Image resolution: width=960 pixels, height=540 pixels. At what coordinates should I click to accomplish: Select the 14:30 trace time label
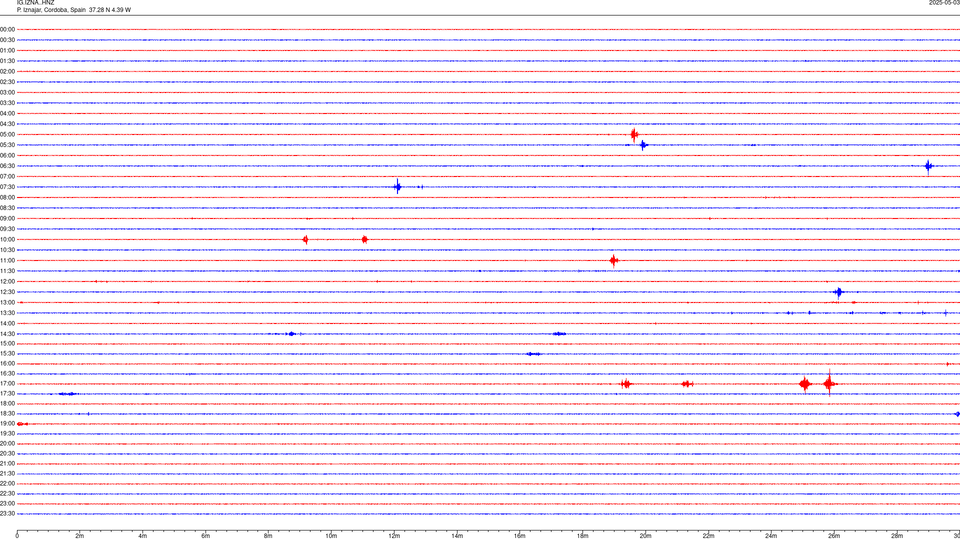pos(7,334)
